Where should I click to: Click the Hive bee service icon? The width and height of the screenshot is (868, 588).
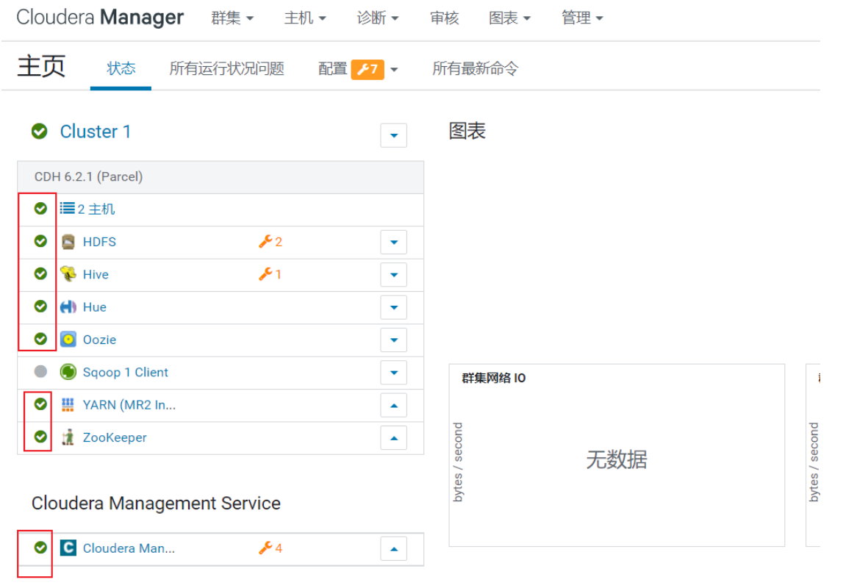click(x=68, y=274)
